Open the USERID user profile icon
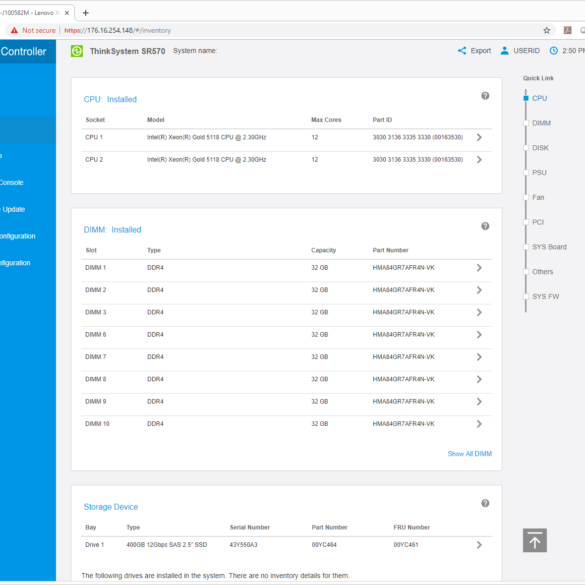The width and height of the screenshot is (585, 585). click(504, 51)
